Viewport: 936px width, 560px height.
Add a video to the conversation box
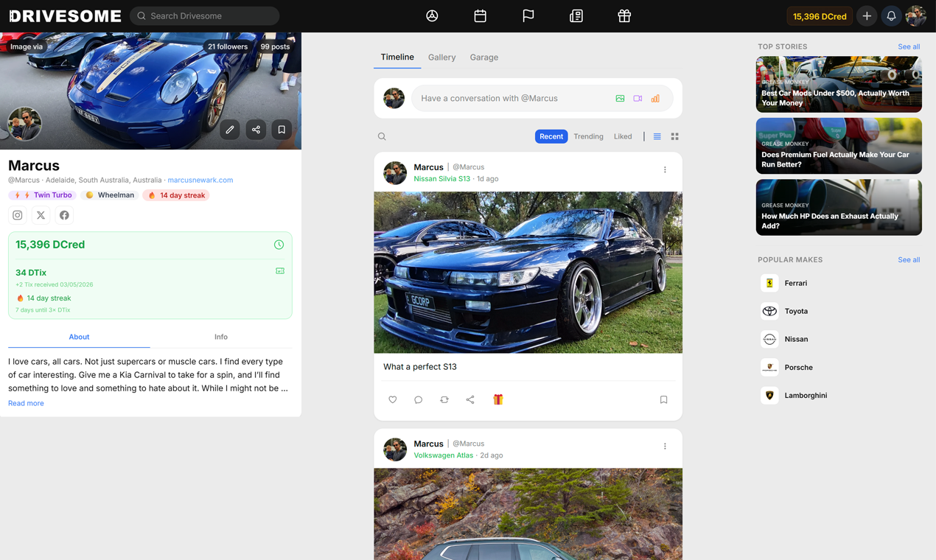pyautogui.click(x=638, y=98)
